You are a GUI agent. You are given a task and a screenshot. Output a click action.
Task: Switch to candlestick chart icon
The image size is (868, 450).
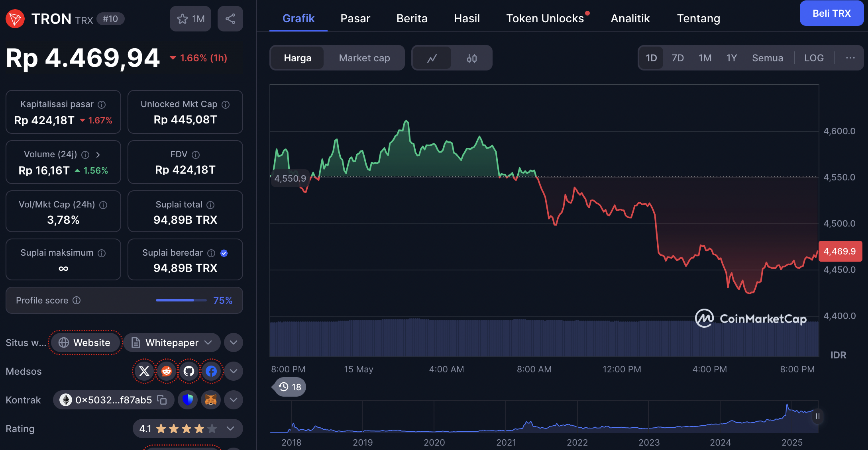click(x=472, y=58)
